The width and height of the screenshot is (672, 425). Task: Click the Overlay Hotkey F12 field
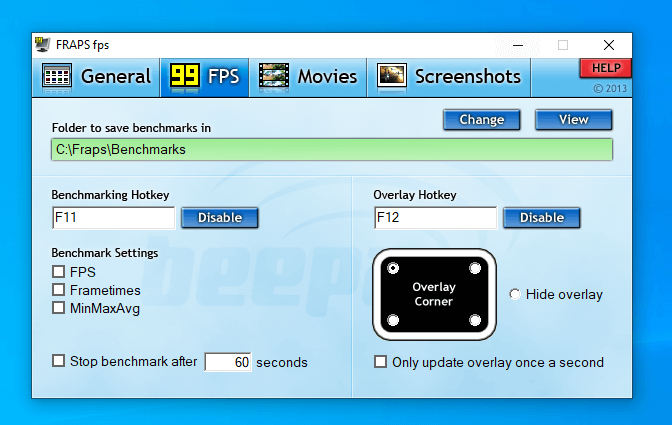[x=435, y=218]
